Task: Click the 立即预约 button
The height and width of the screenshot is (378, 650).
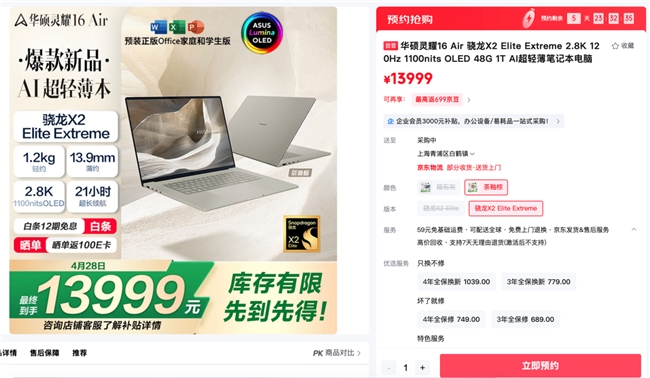Action: (x=540, y=366)
